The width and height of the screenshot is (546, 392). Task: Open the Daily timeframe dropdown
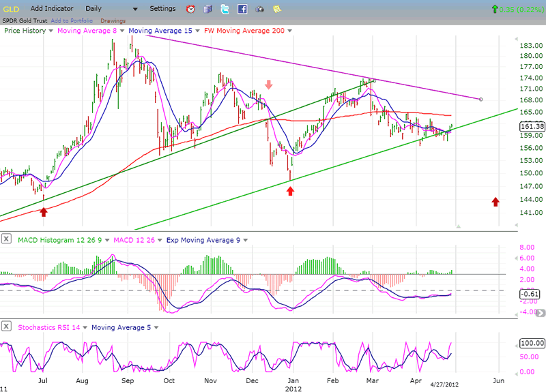[x=135, y=9]
